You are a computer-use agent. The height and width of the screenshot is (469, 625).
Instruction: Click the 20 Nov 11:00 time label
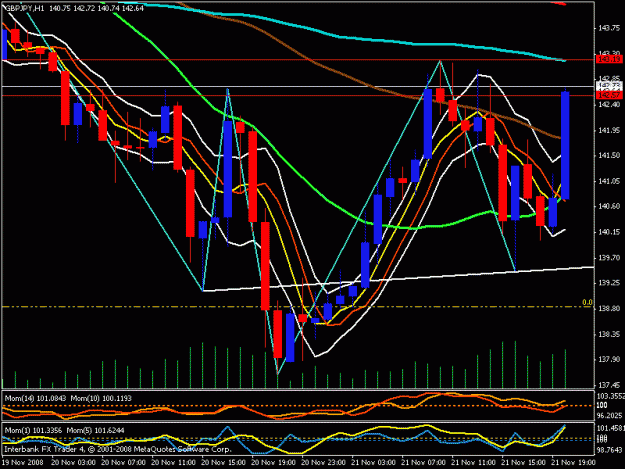173,462
